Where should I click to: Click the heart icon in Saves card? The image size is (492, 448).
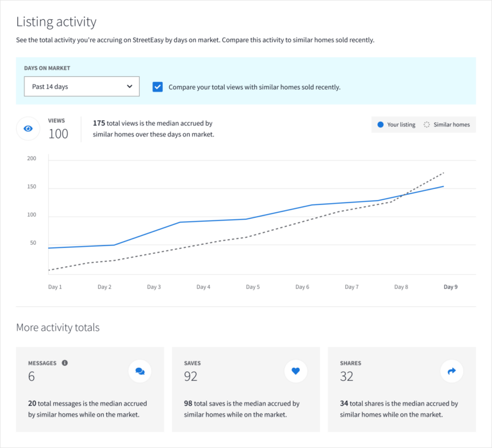click(295, 370)
